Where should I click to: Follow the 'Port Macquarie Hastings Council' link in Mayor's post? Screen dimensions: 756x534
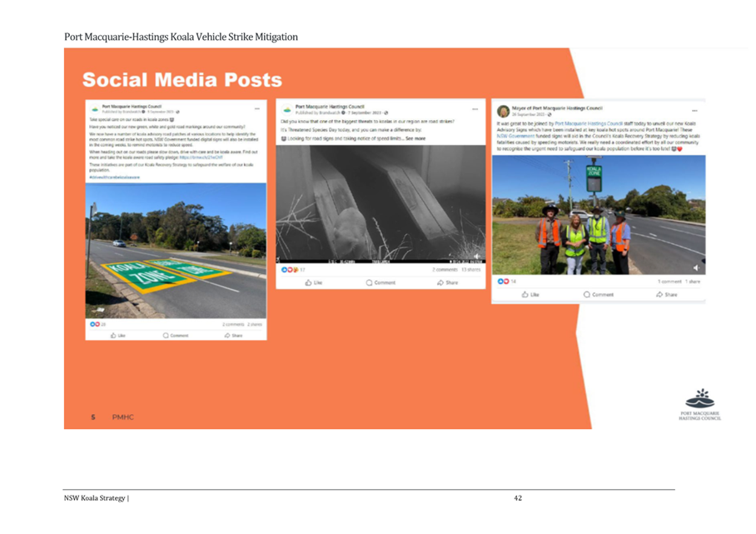tap(589, 123)
